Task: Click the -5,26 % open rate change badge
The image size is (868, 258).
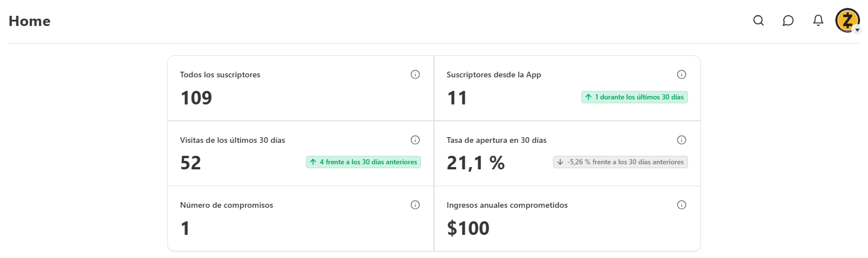Action: coord(620,162)
